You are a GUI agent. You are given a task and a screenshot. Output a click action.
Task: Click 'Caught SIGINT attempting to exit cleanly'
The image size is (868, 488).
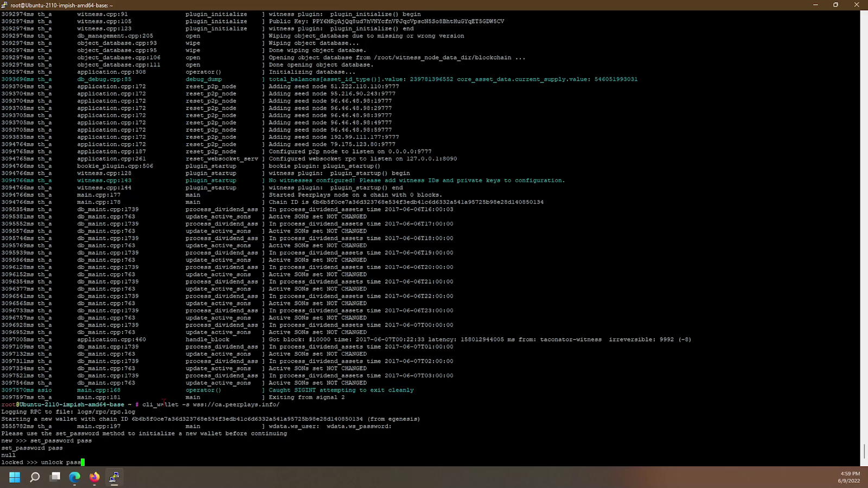click(x=341, y=390)
